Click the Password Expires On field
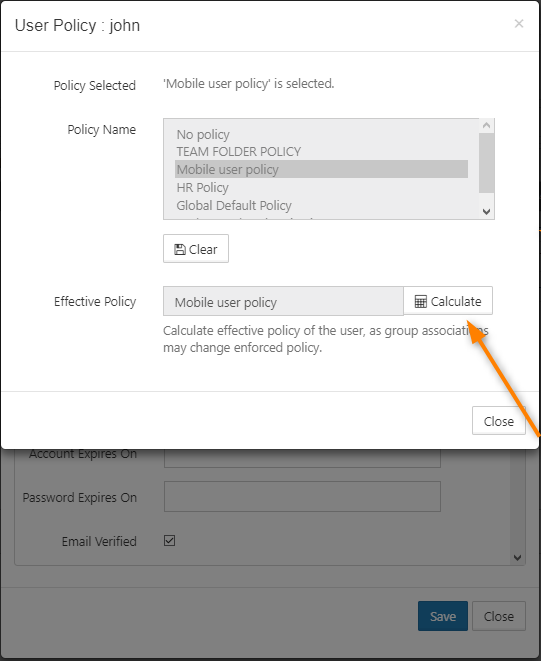The width and height of the screenshot is (541, 661). [x=302, y=497]
